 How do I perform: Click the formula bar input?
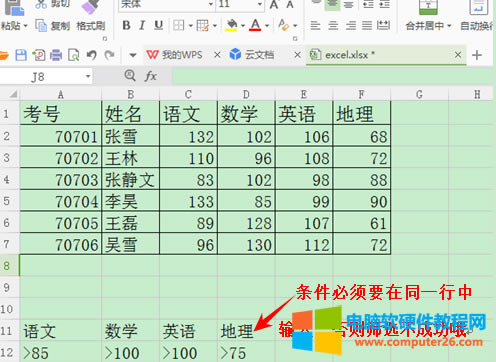point(332,76)
